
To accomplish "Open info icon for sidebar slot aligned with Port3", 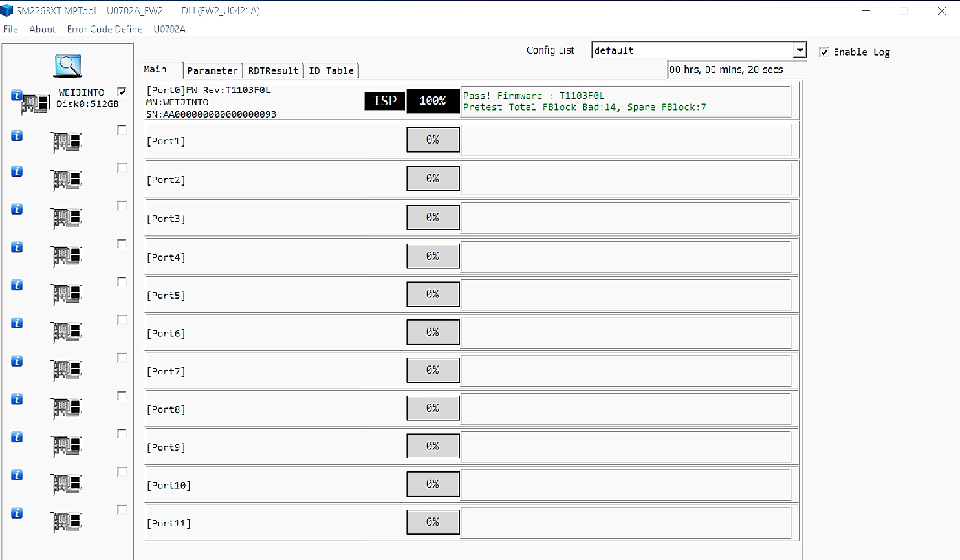I will [x=17, y=209].
